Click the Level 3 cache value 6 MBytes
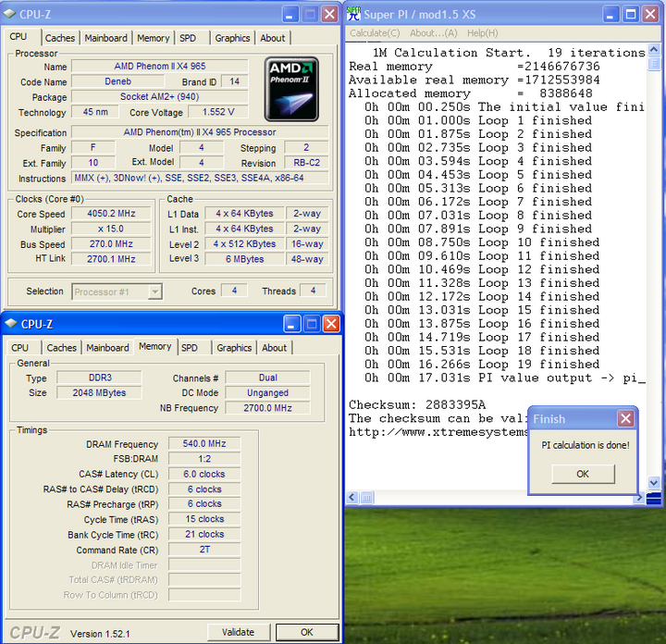Image resolution: width=666 pixels, height=644 pixels. point(244,259)
